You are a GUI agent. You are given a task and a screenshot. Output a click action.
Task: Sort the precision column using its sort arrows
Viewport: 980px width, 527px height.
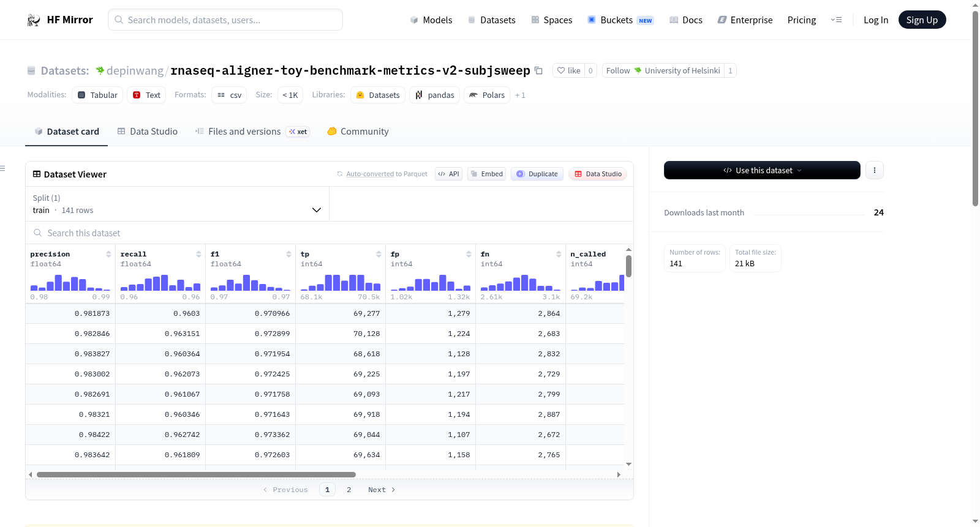tap(108, 254)
